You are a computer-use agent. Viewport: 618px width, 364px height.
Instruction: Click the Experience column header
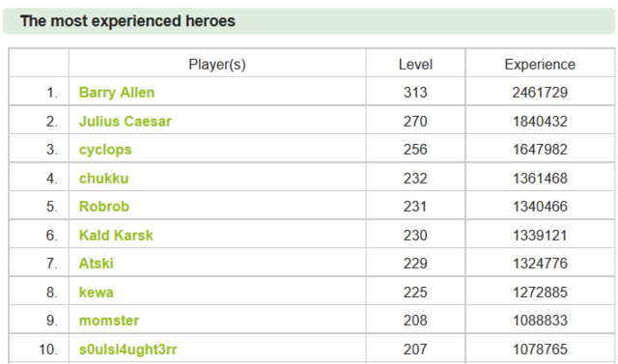540,65
